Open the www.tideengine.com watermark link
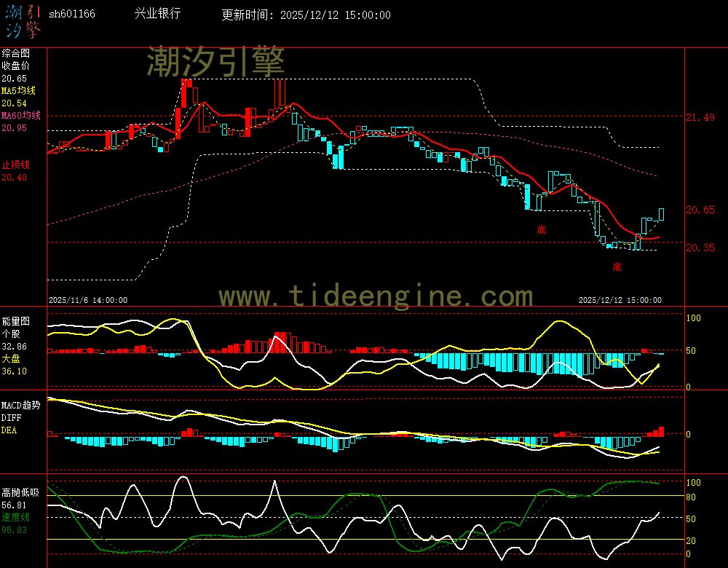This screenshot has width=728, height=568. 376,296
